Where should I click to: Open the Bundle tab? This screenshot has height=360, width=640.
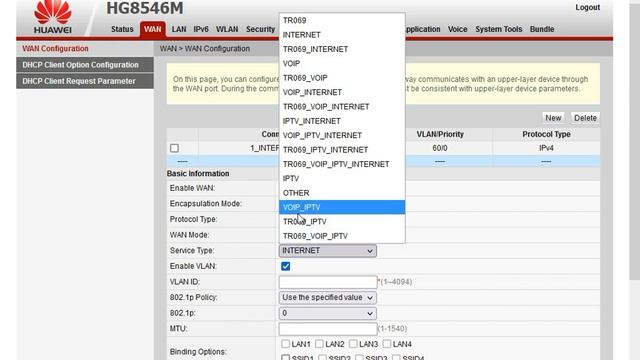pos(542,29)
